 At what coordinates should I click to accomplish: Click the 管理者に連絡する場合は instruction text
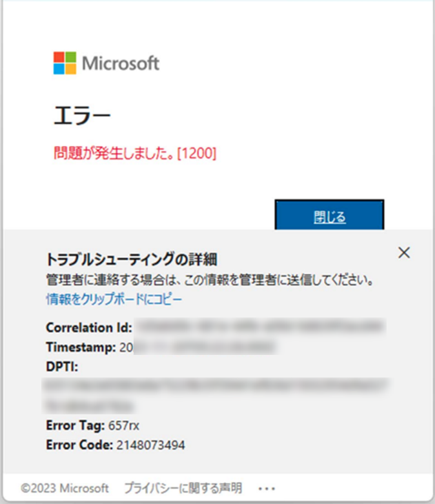(210, 279)
